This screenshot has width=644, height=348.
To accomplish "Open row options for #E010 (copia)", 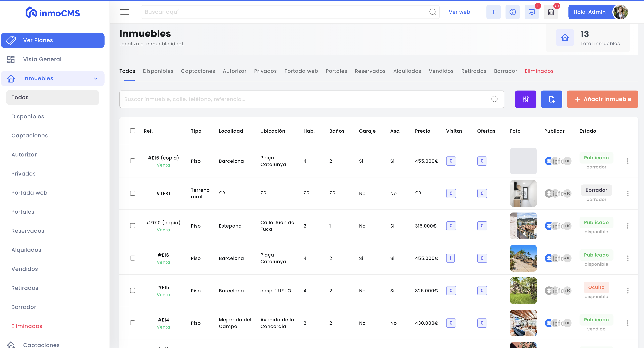I will [x=628, y=226].
